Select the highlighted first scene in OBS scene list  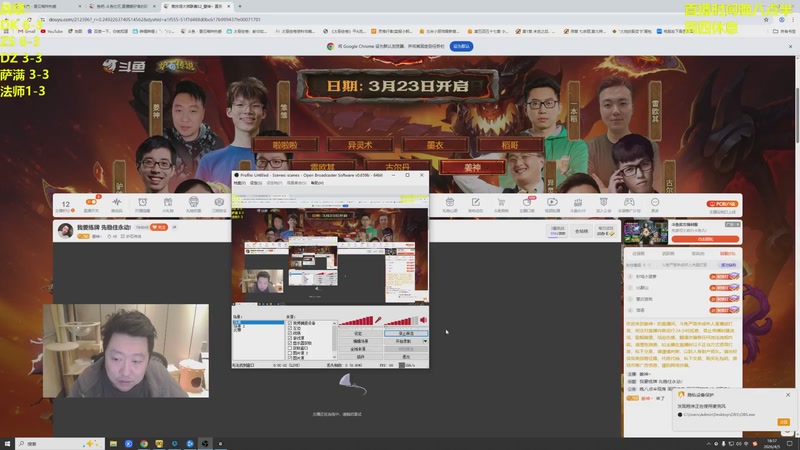(258, 322)
